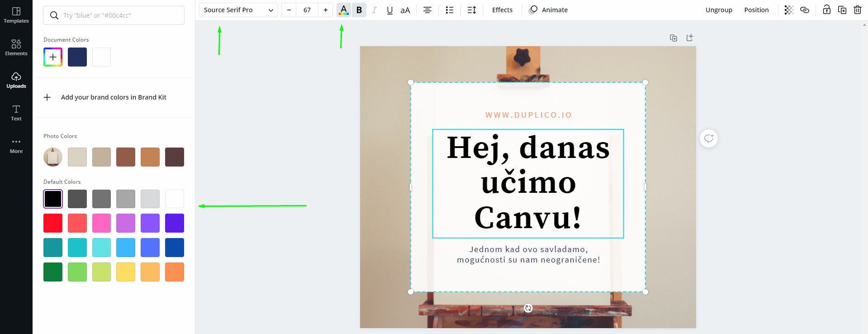Add your brand colors in Brand Kit
This screenshot has width=868, height=334.
click(113, 97)
